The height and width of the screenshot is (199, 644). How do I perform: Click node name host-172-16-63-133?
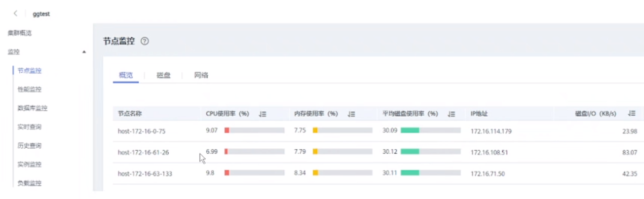[x=145, y=174]
